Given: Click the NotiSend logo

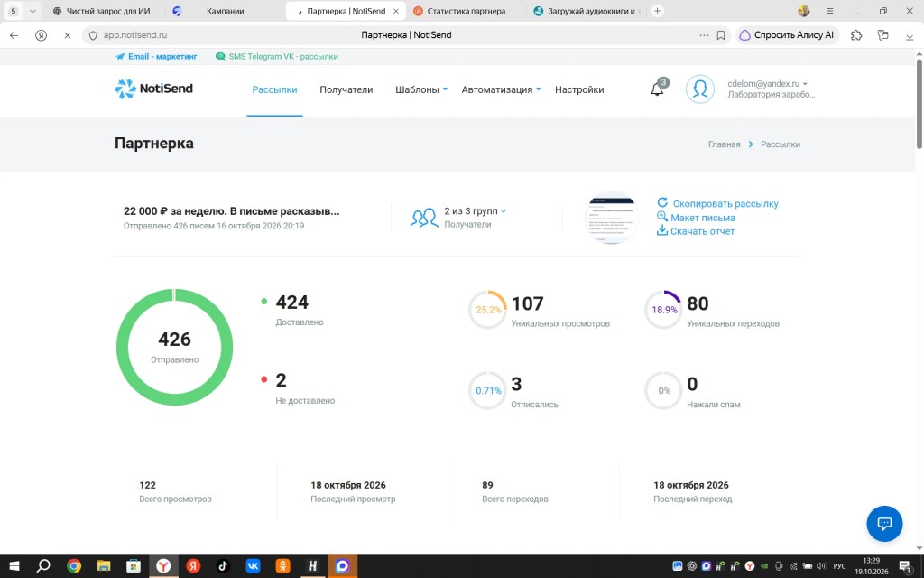Looking at the screenshot, I should point(153,89).
